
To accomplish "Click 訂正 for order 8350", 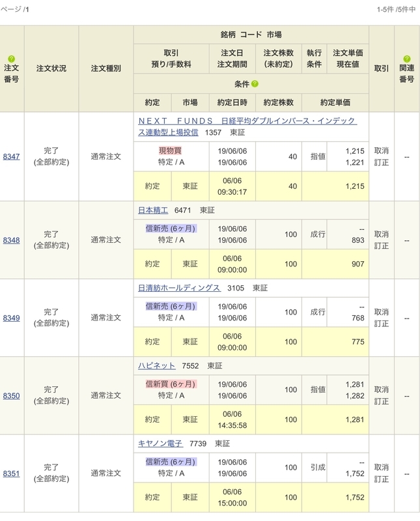I will point(382,401).
